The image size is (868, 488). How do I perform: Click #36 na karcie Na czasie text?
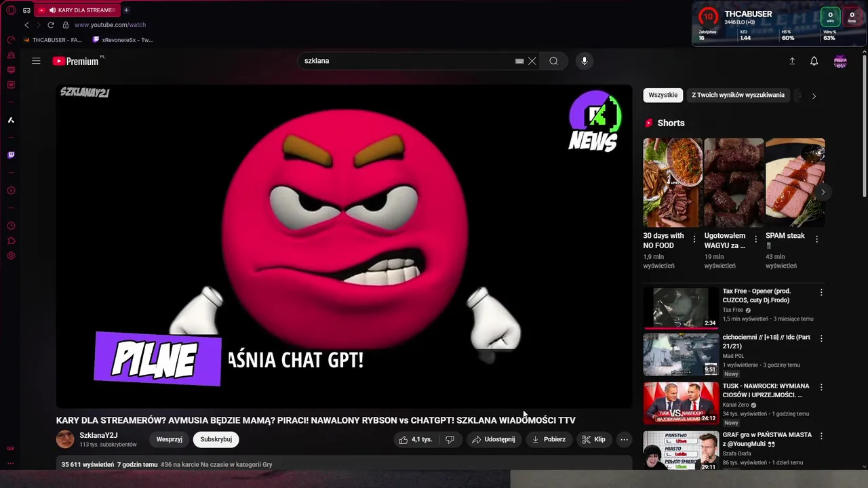(216, 465)
